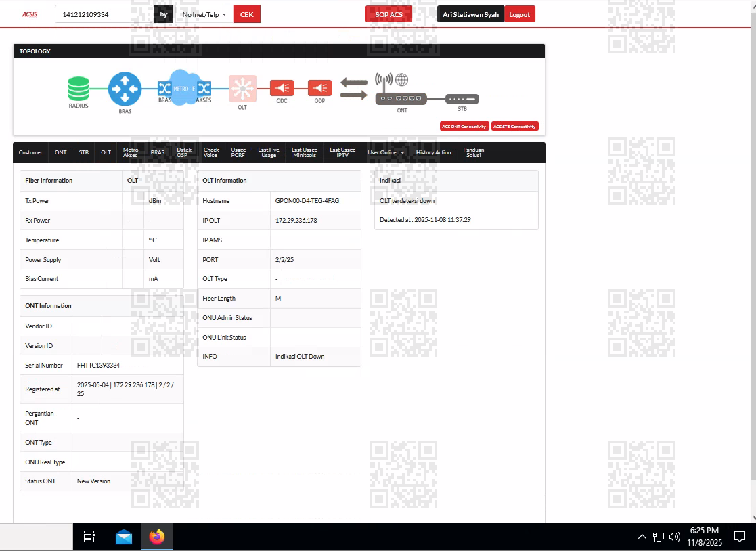Open network status in system tray
This screenshot has width=756, height=551.
pyautogui.click(x=659, y=537)
